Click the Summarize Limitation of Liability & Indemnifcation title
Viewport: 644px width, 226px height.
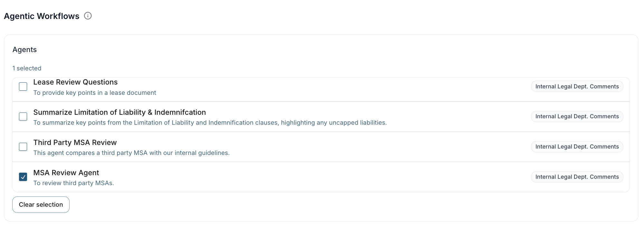click(119, 112)
